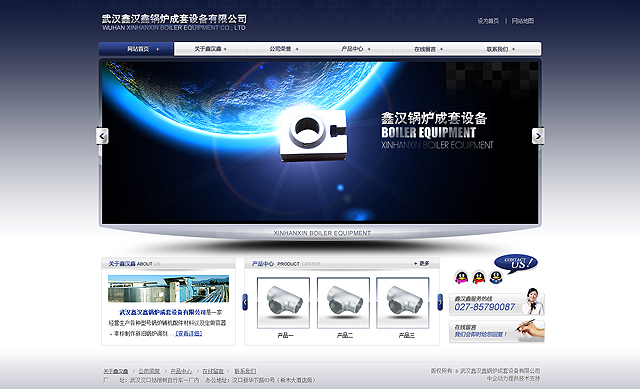The image size is (640, 389).
Task: Go to previous banner slide arrow
Action: tap(102, 136)
